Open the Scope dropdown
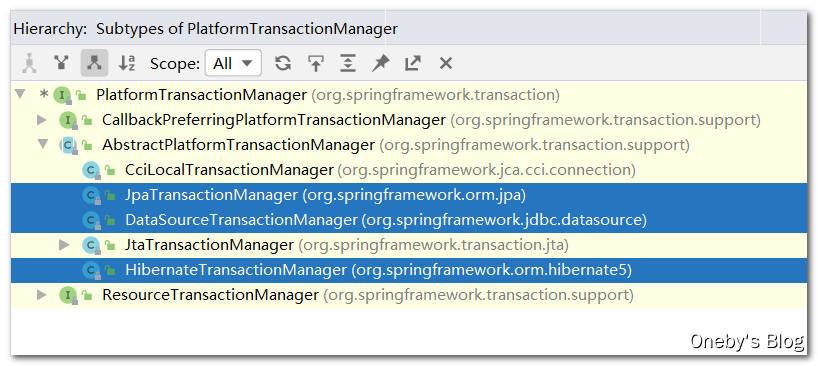 (233, 64)
